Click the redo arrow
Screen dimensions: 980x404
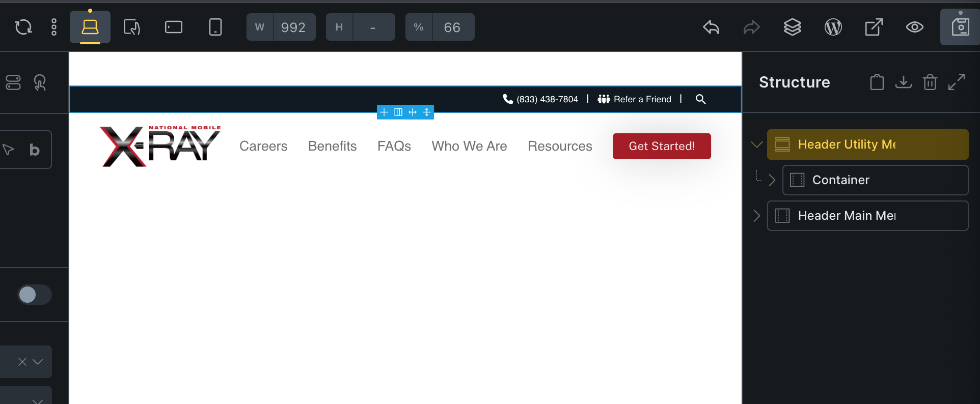tap(752, 27)
